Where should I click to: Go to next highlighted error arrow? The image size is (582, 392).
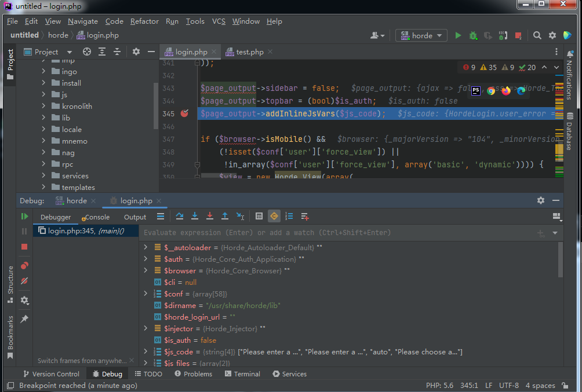556,68
